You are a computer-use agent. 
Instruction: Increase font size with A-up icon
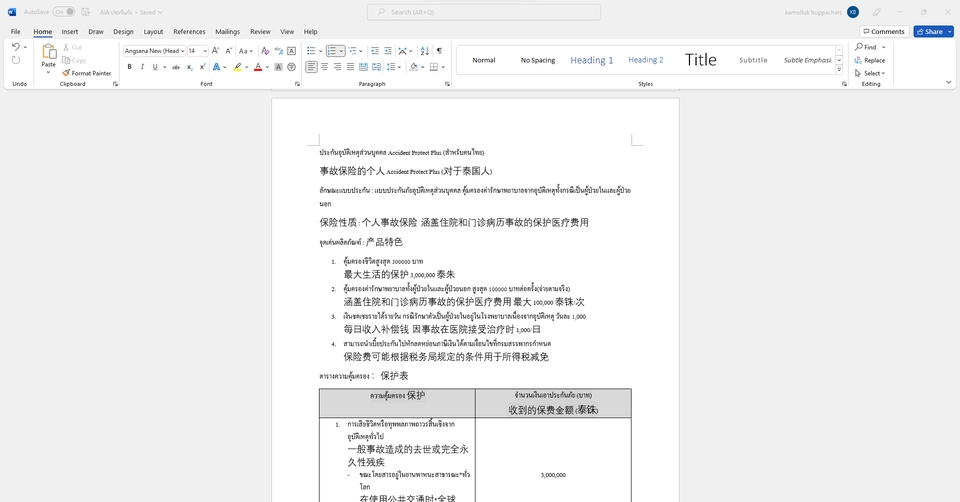coord(216,51)
